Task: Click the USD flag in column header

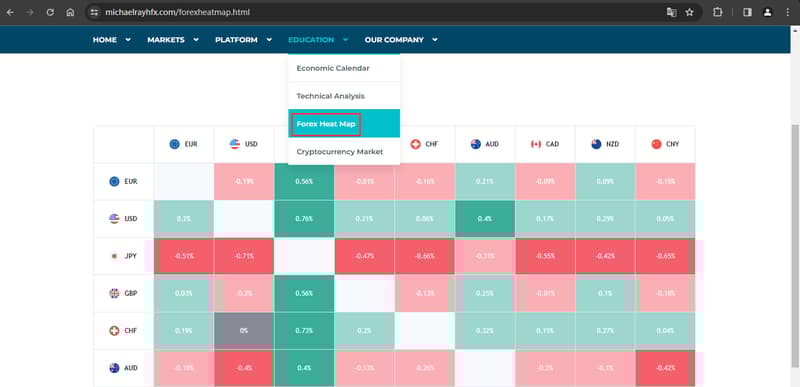Action: [x=235, y=144]
